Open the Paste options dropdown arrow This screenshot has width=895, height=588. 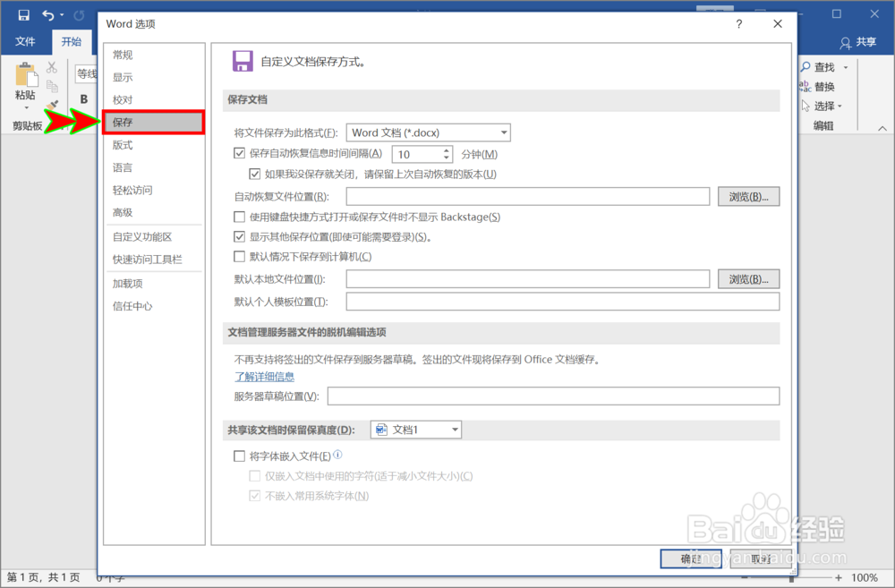(x=26, y=107)
